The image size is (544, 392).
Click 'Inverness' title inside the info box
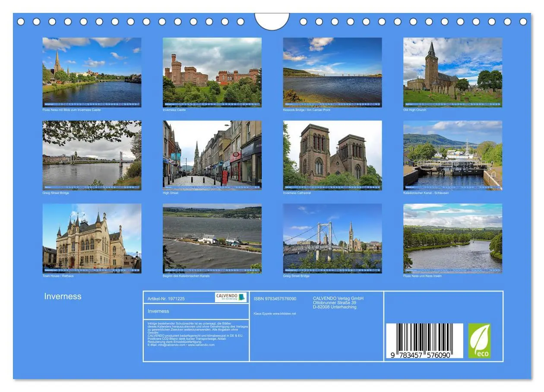click(158, 311)
